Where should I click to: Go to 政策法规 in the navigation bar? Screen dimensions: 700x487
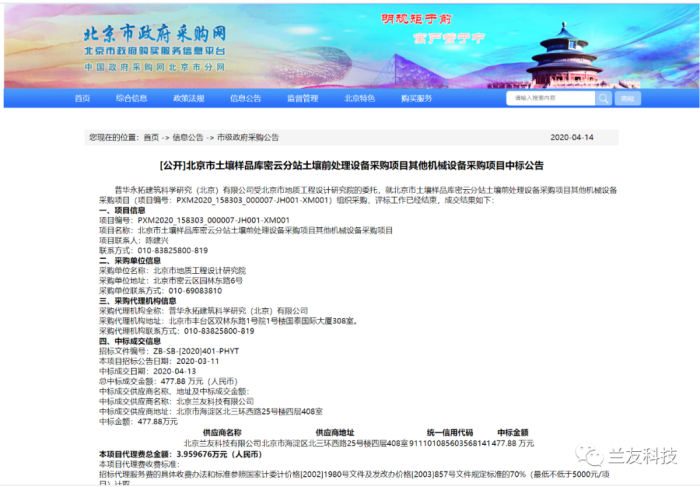click(188, 99)
